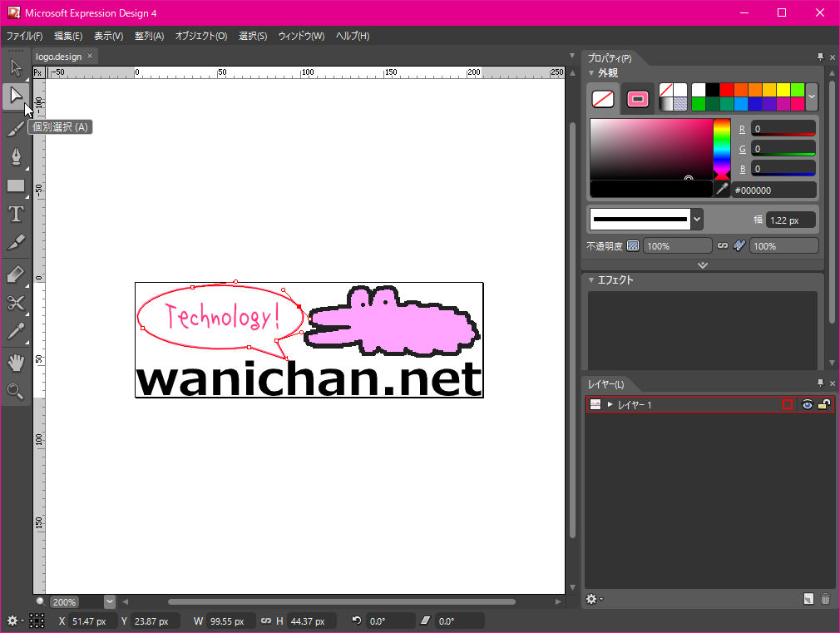Screen dimensions: 840x633
Task: Click the hex color field #000000
Action: (773, 190)
